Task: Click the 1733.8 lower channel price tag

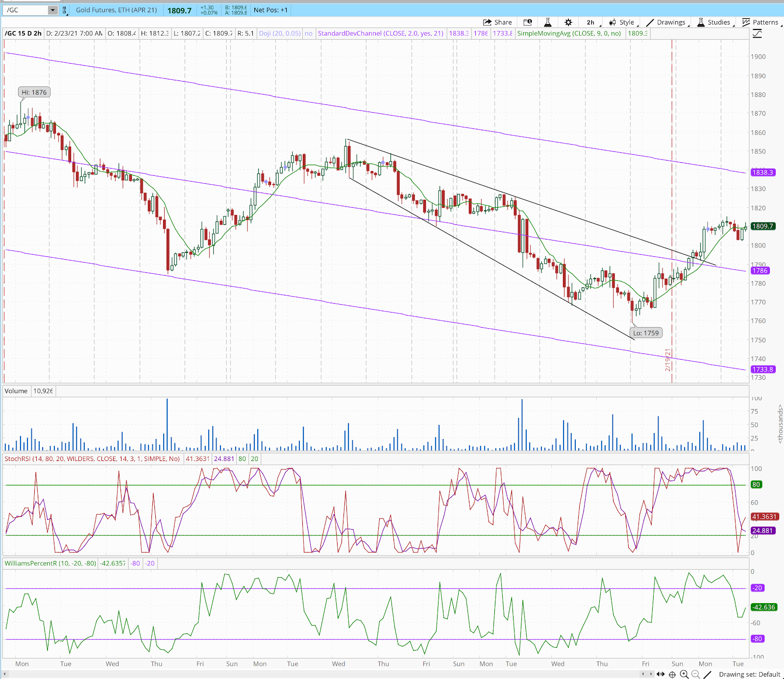Action: 763,369
